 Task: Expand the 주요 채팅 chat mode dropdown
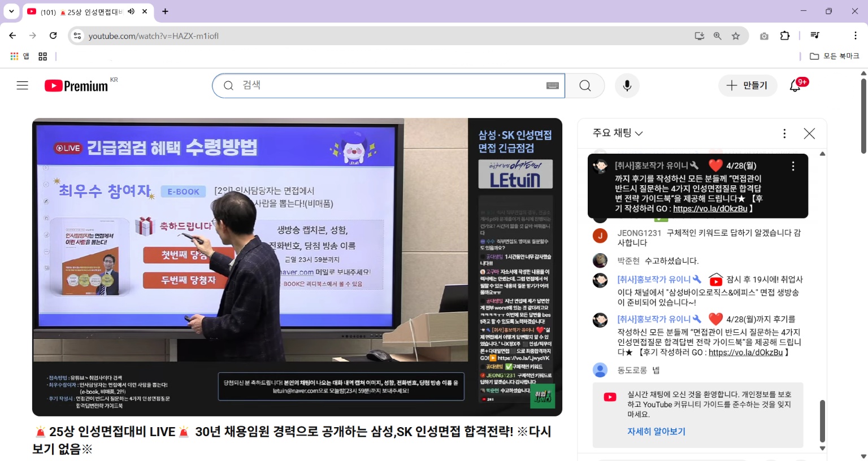click(x=618, y=133)
